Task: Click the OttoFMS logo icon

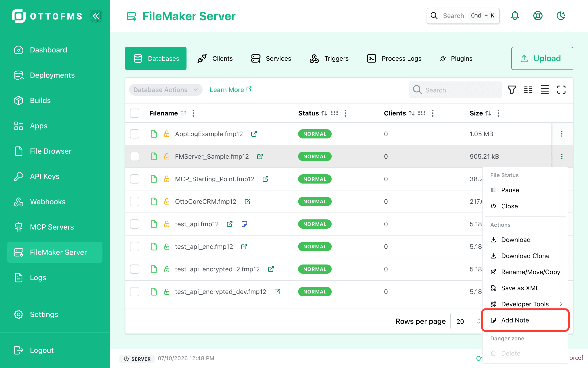Action: coord(19,16)
